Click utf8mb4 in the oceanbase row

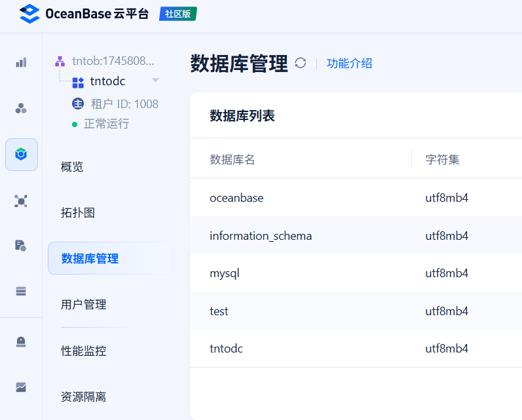point(447,198)
